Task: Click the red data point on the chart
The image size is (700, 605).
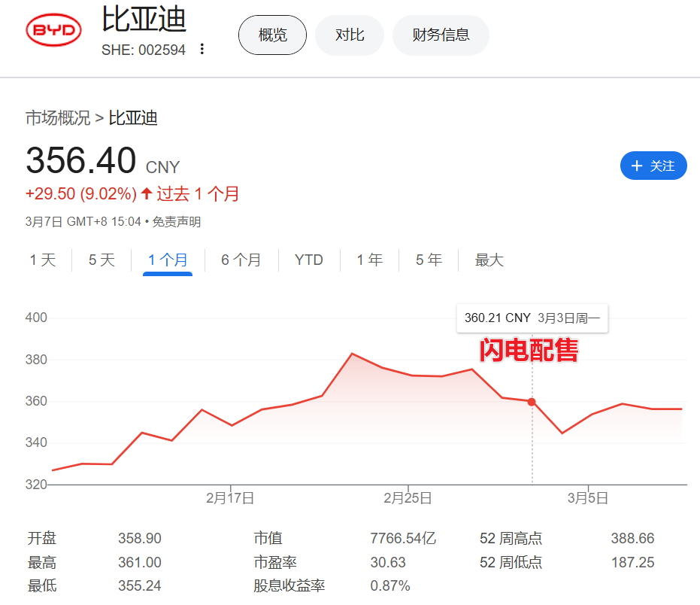Action: pos(532,402)
